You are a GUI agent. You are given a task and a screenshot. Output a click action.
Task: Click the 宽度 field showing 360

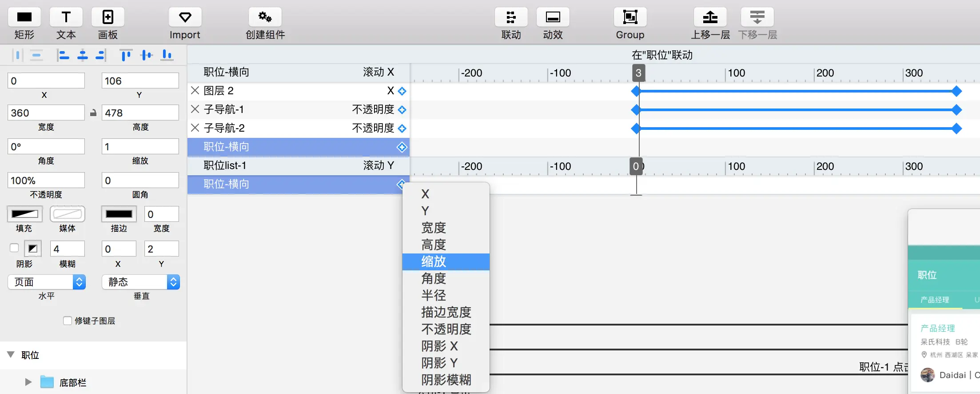pos(46,113)
